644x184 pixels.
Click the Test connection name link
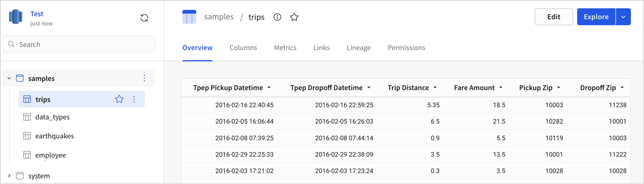click(x=37, y=14)
